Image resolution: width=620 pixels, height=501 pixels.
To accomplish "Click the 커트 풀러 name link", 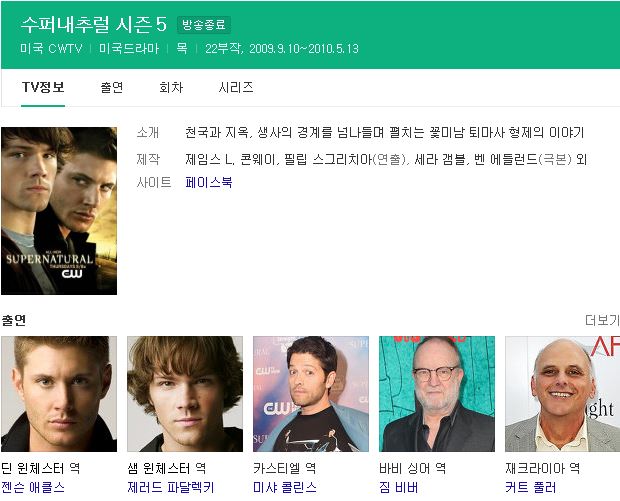I will pyautogui.click(x=530, y=487).
